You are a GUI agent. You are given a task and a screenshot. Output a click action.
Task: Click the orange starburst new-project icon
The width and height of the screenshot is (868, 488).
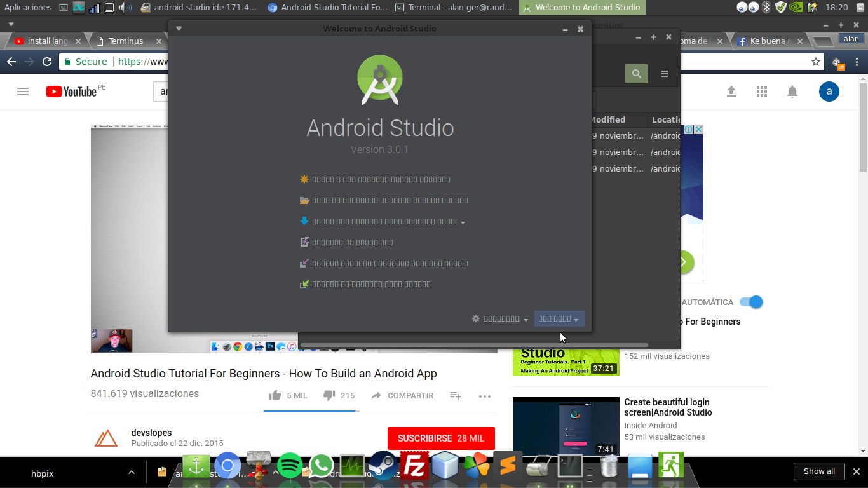[x=304, y=179]
